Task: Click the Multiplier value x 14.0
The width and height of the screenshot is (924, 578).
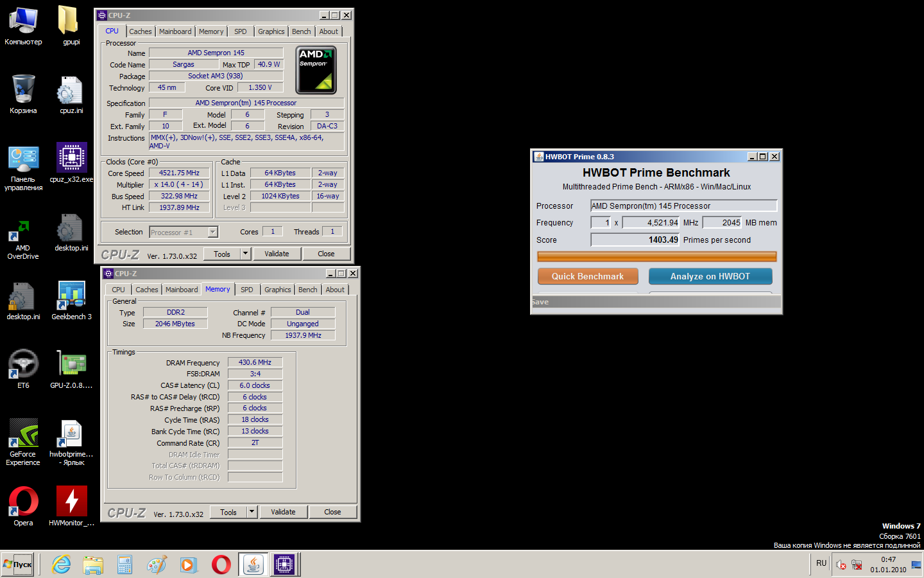Action: 179,184
